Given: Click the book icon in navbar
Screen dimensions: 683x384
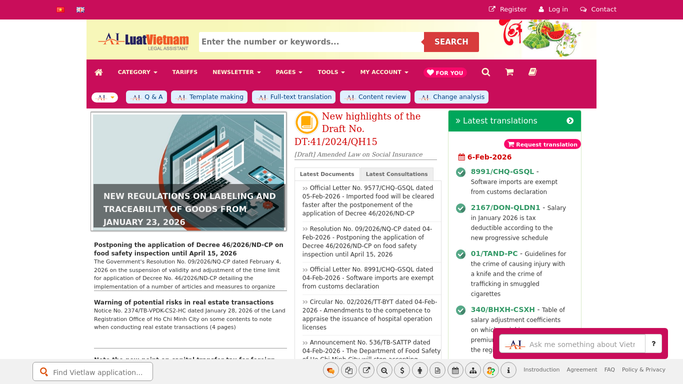Looking at the screenshot, I should click(532, 72).
